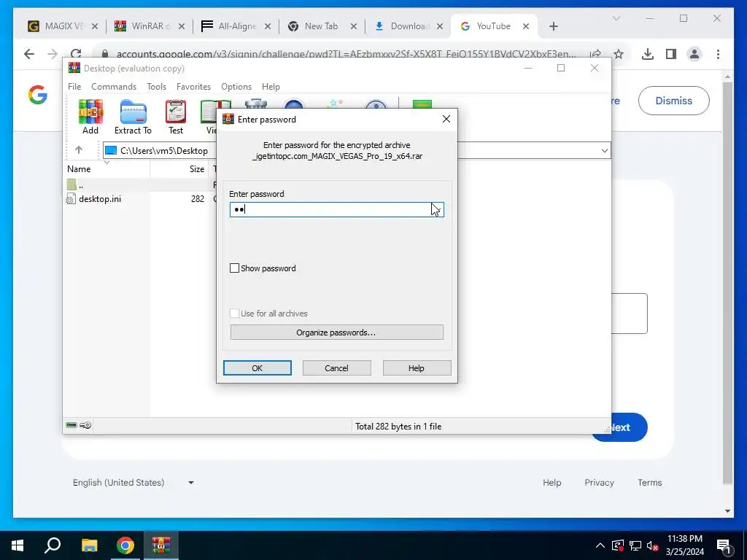Image resolution: width=747 pixels, height=560 pixels.
Task: Show hidden system tray icons
Action: pyautogui.click(x=600, y=545)
